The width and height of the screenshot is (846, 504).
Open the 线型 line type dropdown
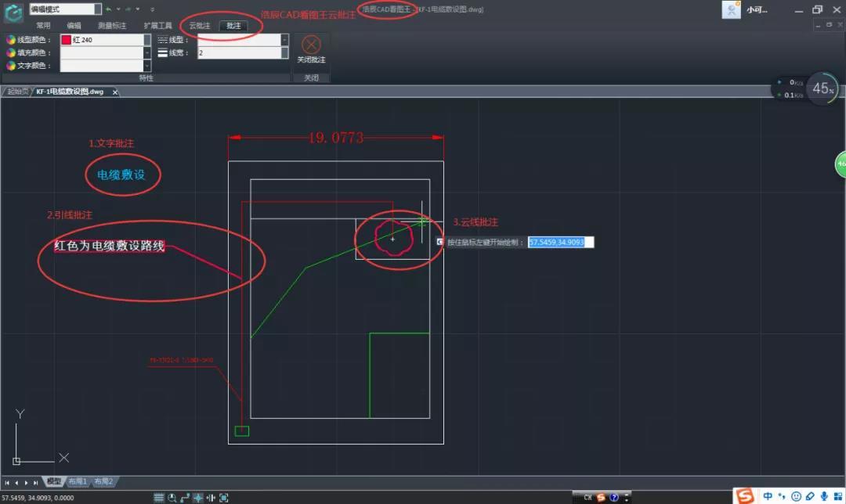(x=285, y=40)
